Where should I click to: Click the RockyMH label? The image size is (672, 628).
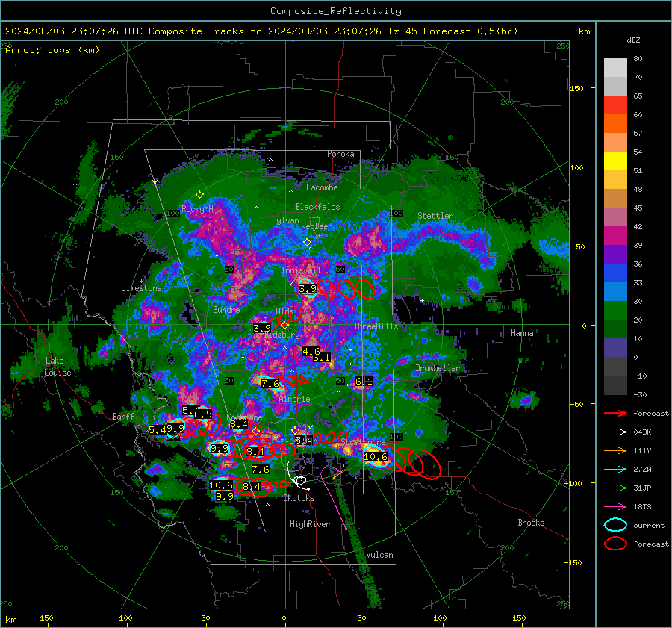[197, 209]
